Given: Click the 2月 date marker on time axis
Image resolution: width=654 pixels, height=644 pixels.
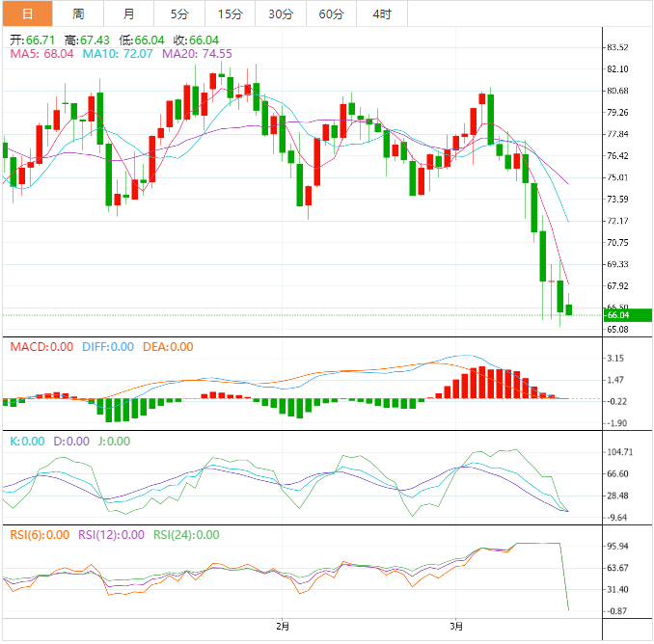Looking at the screenshot, I should 282,628.
